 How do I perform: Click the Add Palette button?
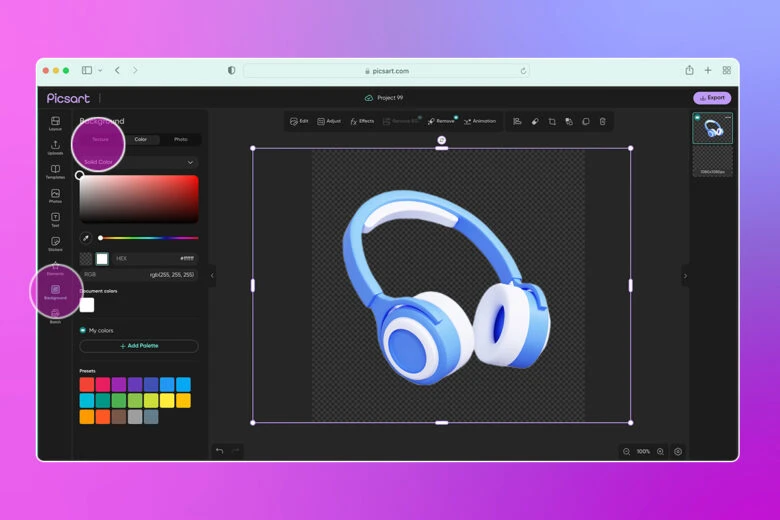click(x=139, y=346)
